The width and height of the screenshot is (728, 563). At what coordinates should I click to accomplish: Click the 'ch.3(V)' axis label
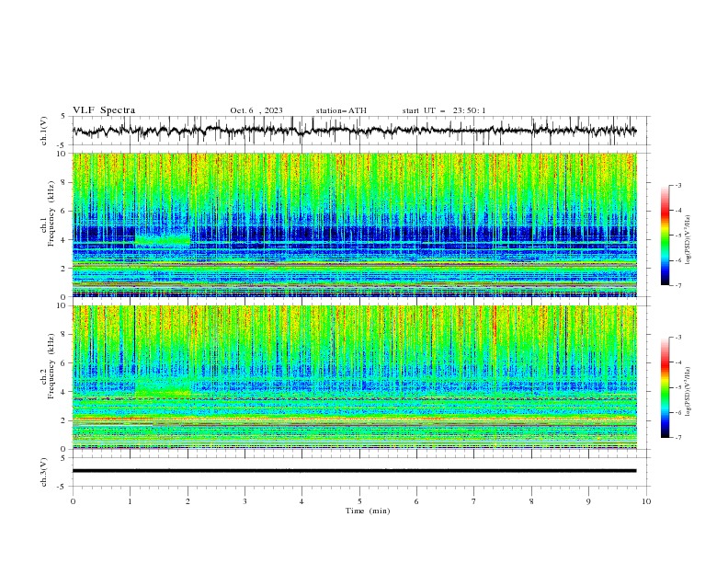pyautogui.click(x=44, y=472)
